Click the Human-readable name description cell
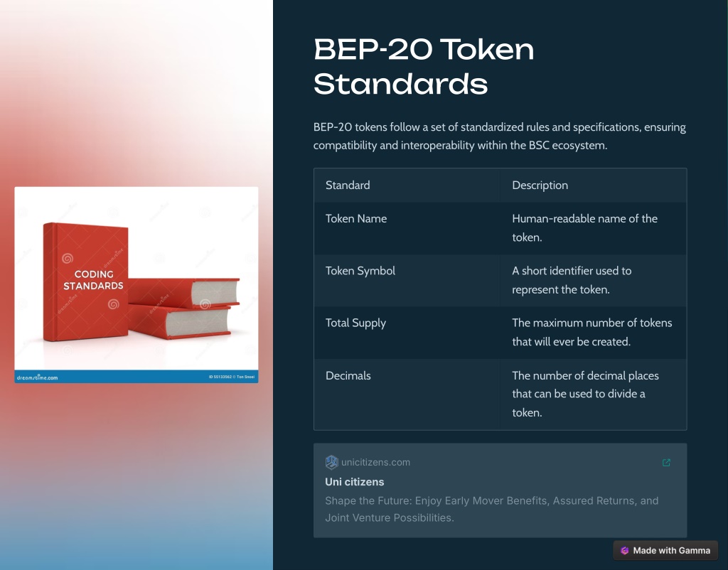The height and width of the screenshot is (570, 728). [594, 228]
